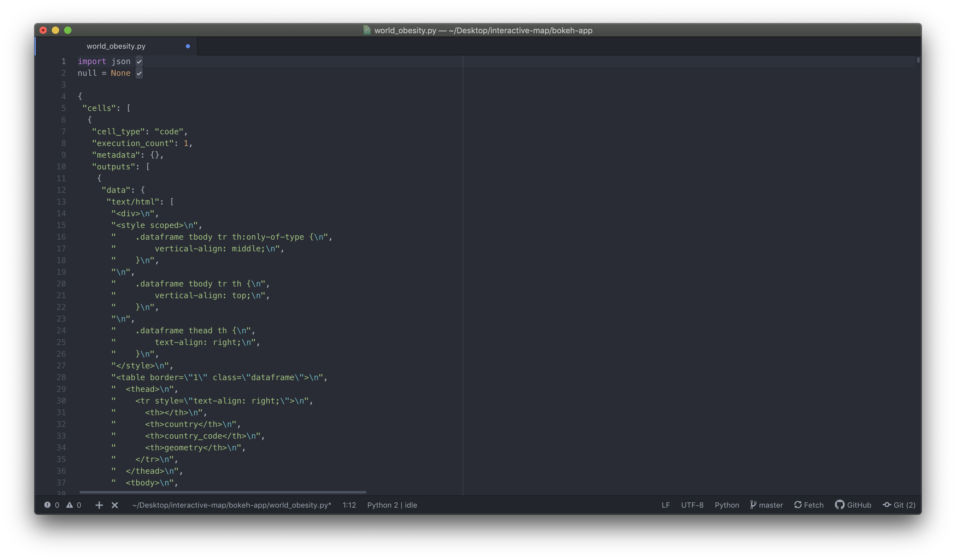The image size is (956, 560).
Task: Click master to open the branch switcher
Action: [x=772, y=505]
